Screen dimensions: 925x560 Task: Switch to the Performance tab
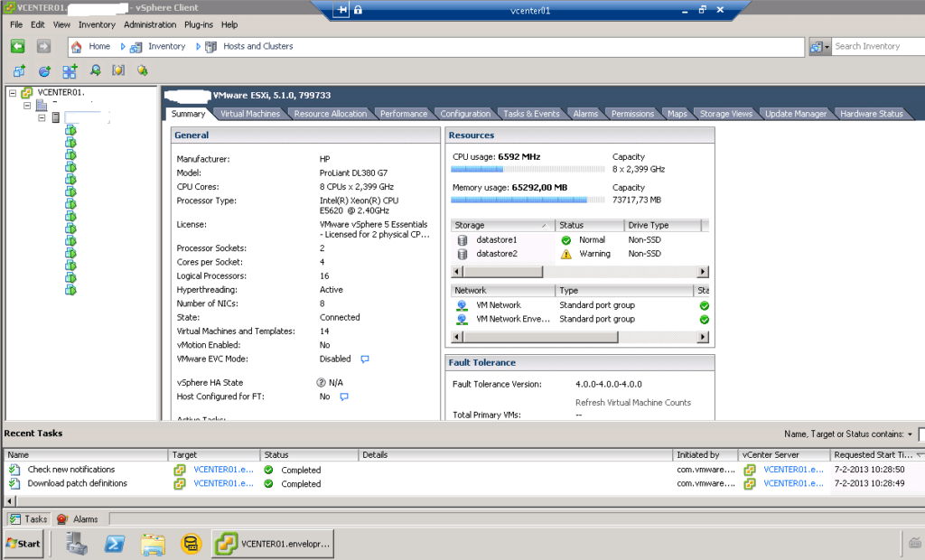404,114
